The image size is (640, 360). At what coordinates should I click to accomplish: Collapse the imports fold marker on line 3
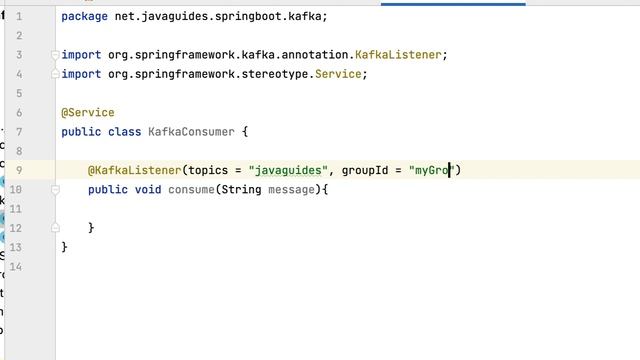click(55, 55)
